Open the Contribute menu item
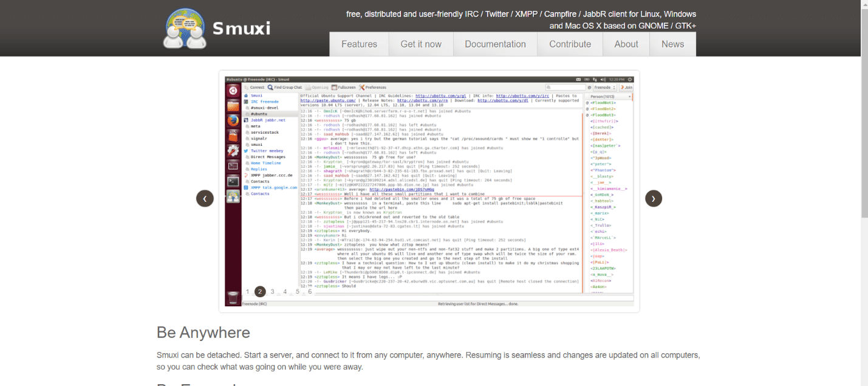Image resolution: width=868 pixels, height=386 pixels. coord(570,44)
